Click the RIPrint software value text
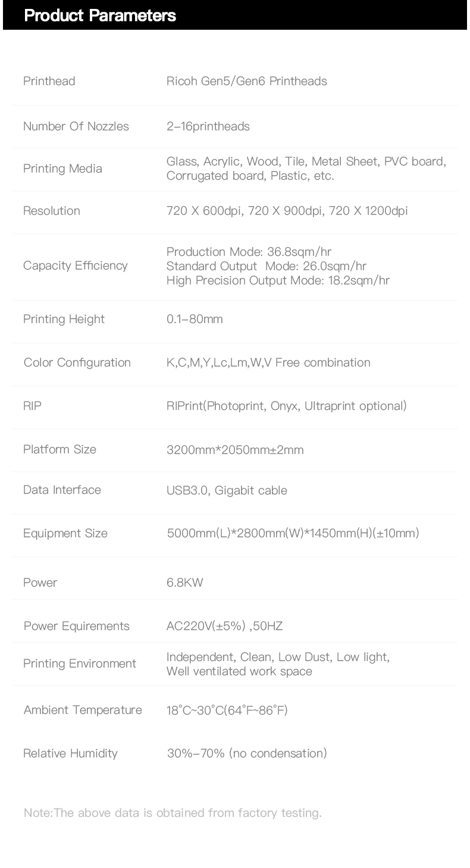 click(286, 406)
